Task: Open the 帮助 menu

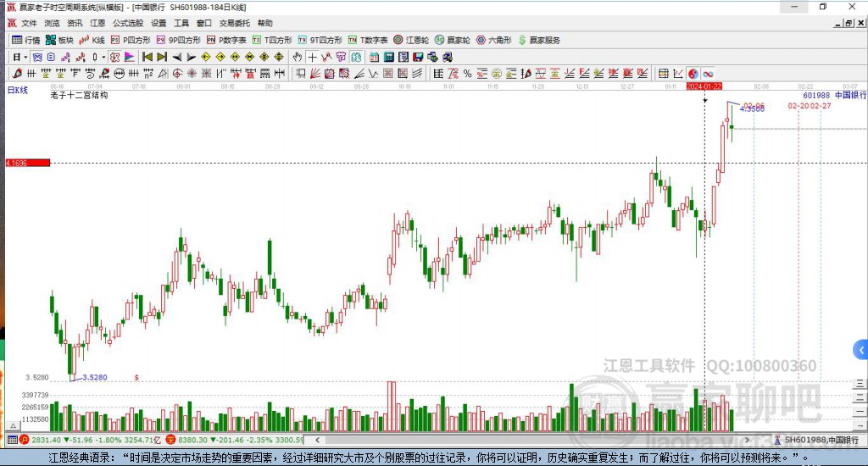Action: [264, 23]
